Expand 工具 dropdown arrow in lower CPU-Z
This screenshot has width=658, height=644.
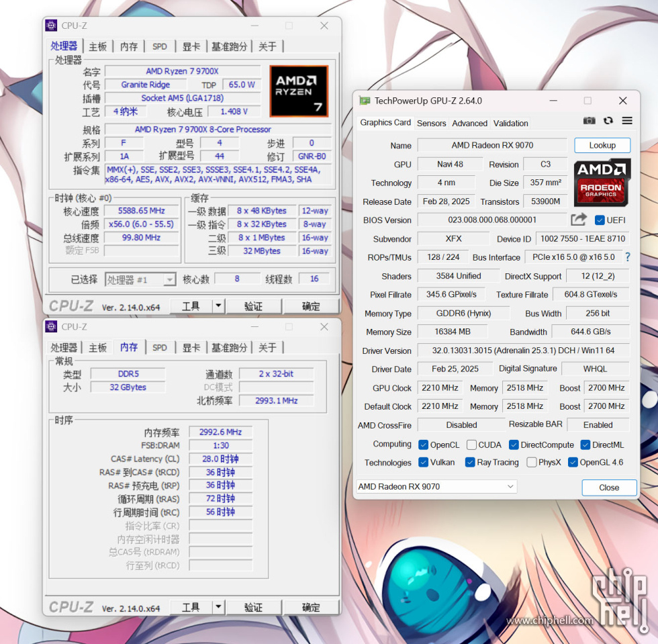pos(218,607)
